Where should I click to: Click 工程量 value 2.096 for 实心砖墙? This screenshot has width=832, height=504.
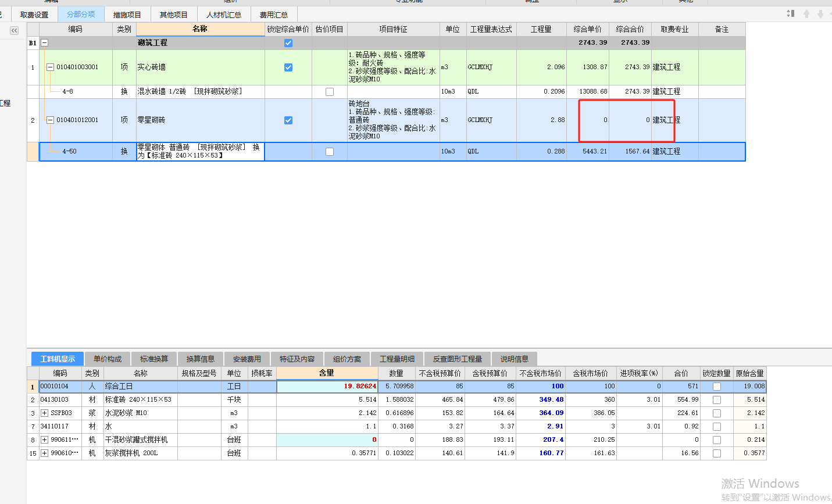[542, 67]
